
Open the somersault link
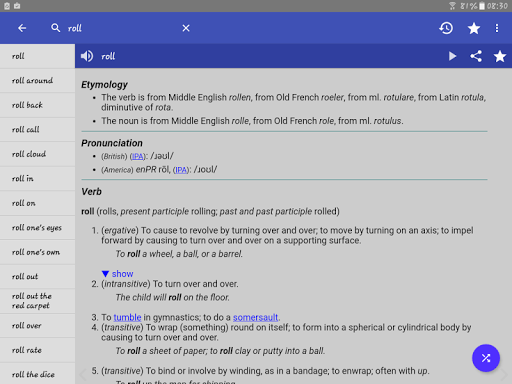coord(255,317)
